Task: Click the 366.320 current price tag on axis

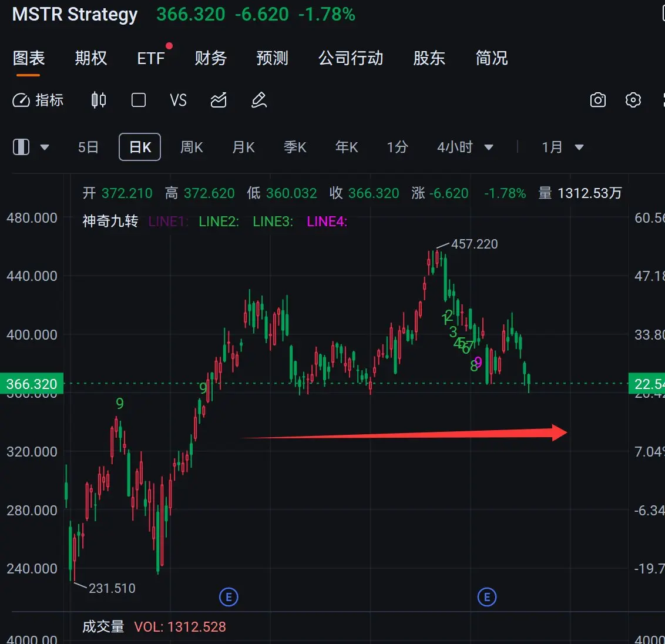Action: 32,384
